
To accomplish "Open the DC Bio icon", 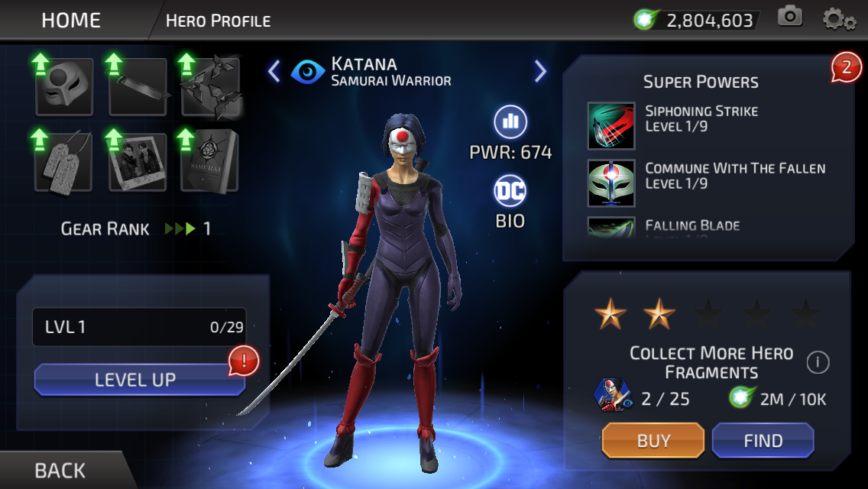I will point(510,191).
